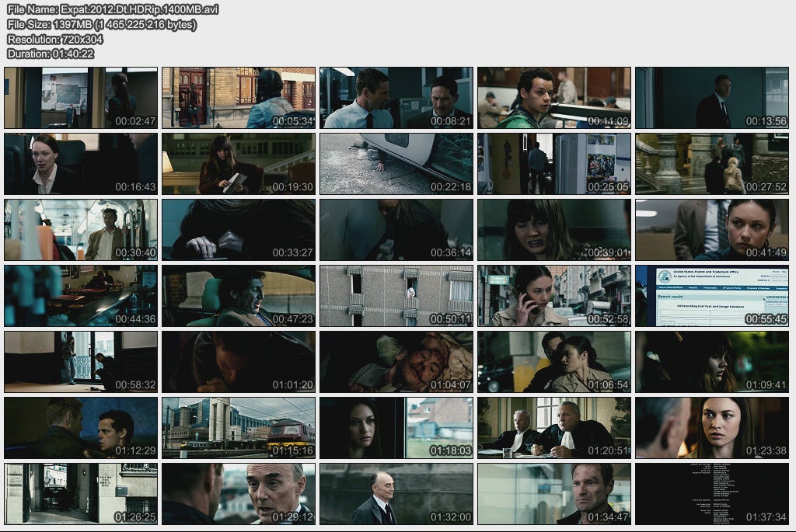796x532 pixels.
Task: Open the frame stamped 00:36:14
Action: point(396,230)
